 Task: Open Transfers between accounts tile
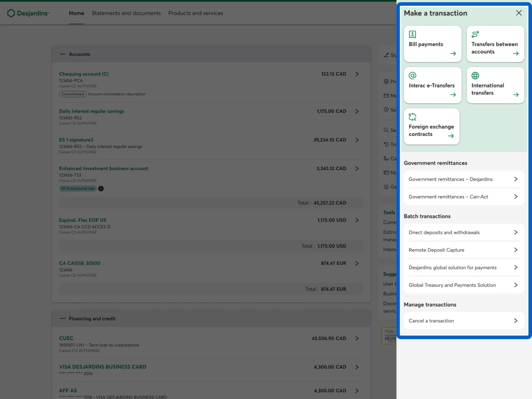495,44
